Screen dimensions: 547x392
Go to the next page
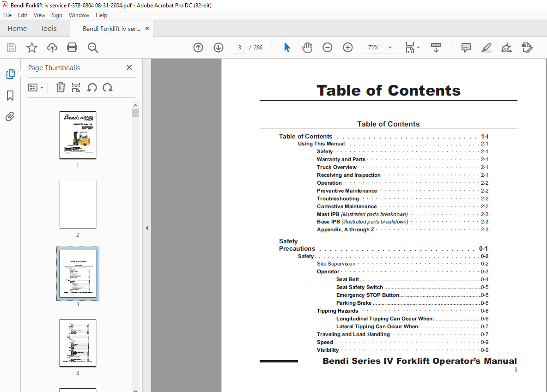point(219,48)
